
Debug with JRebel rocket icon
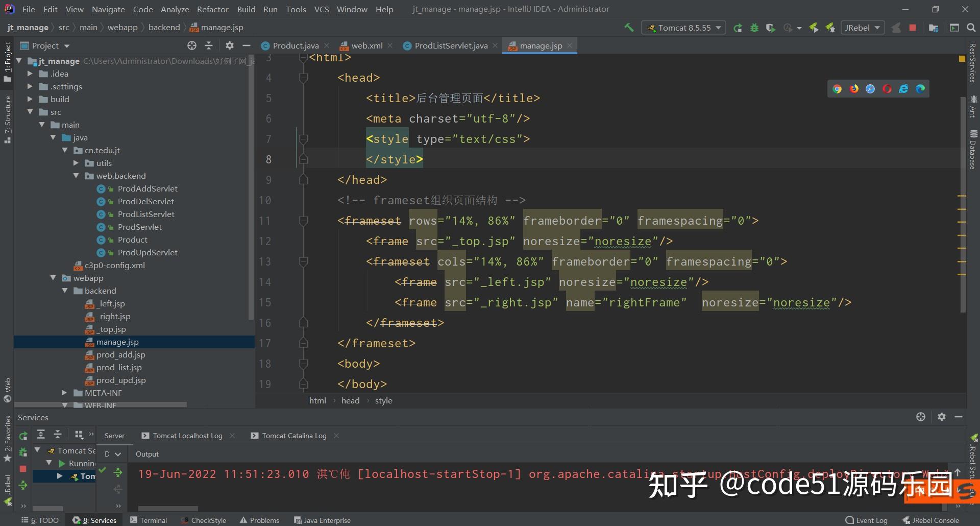(x=830, y=28)
